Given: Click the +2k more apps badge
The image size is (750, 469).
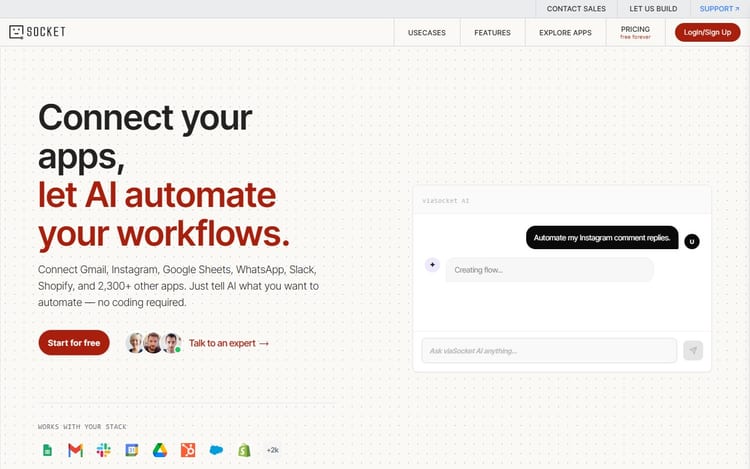Looking at the screenshot, I should coord(273,450).
